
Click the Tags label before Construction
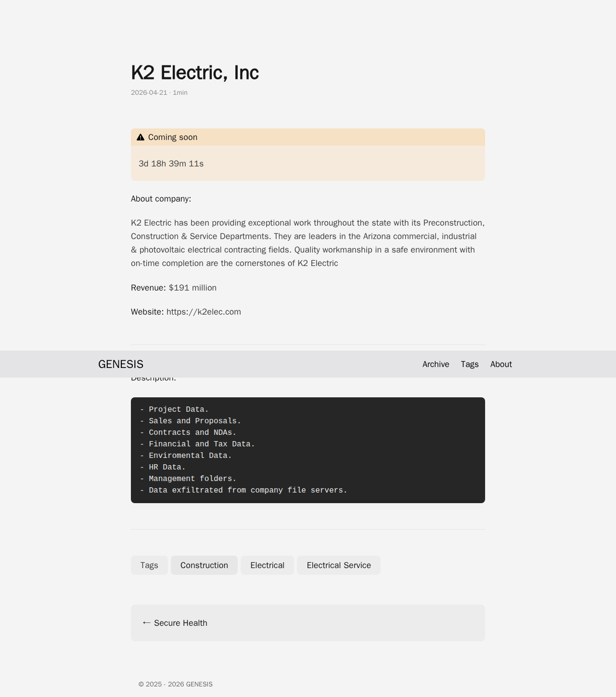click(x=149, y=565)
